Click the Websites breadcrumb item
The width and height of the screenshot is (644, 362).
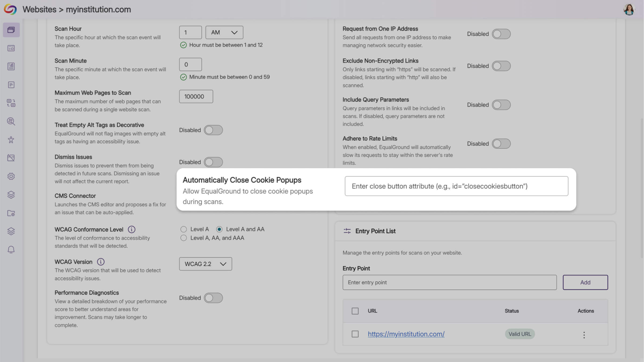pyautogui.click(x=39, y=10)
